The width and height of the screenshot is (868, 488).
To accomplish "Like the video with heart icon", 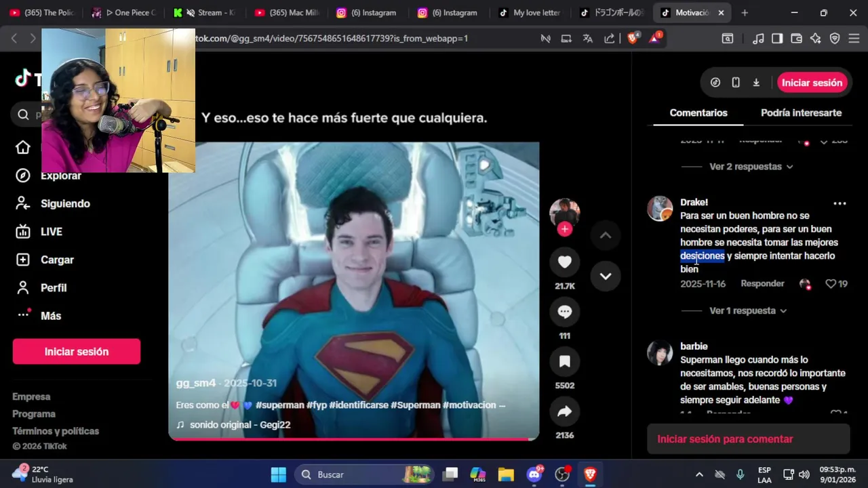I will click(565, 262).
